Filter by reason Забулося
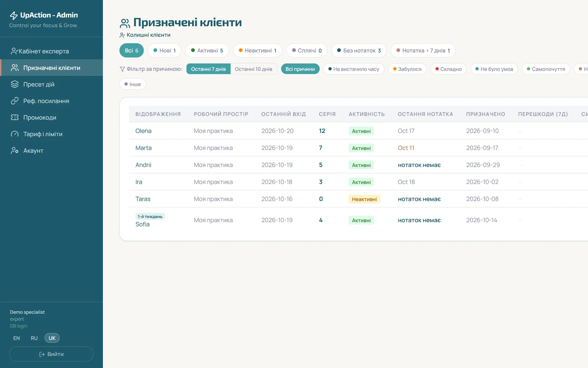588x368 pixels. (x=407, y=69)
